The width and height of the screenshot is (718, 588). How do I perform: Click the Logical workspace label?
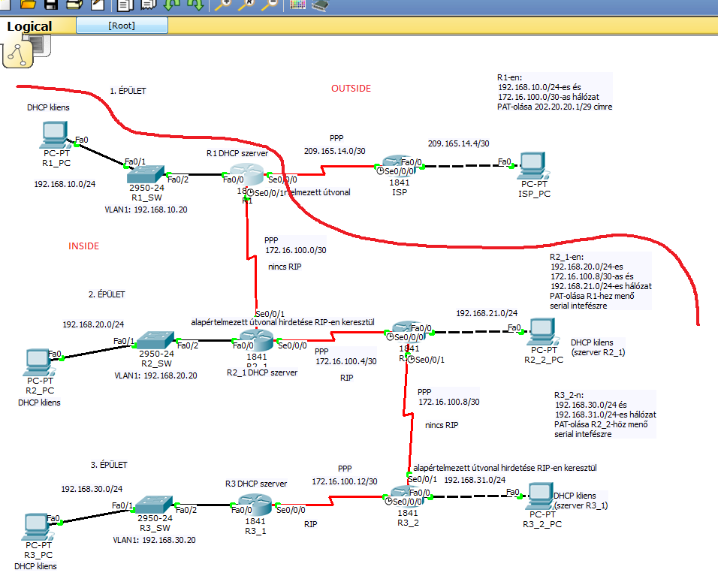coord(29,26)
